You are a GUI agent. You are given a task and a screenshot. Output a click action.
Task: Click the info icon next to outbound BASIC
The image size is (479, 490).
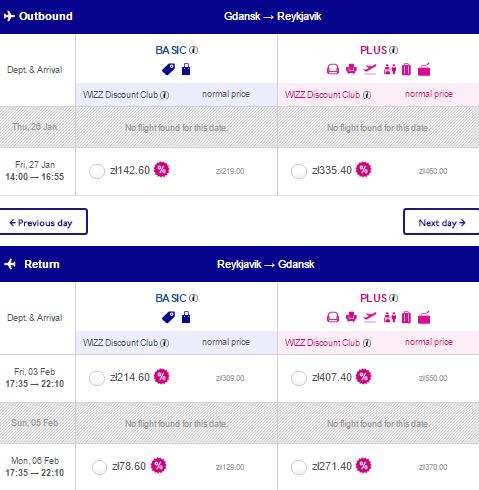point(194,50)
